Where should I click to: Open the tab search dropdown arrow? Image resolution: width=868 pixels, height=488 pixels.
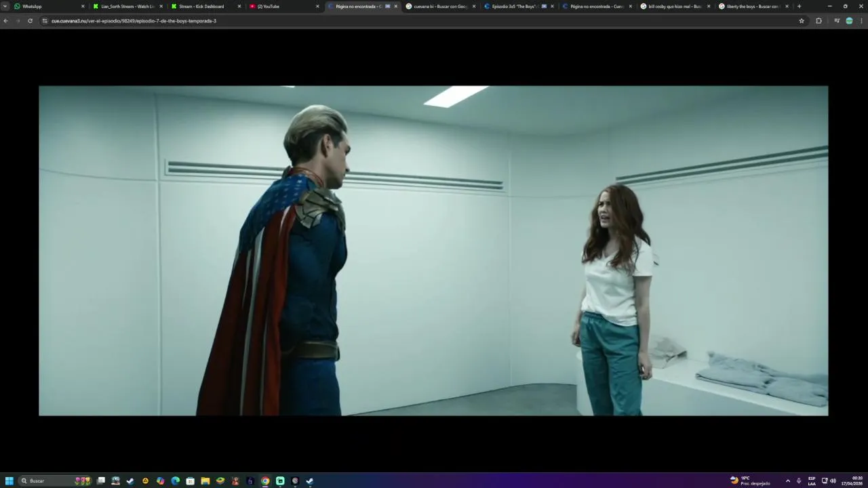coord(5,6)
